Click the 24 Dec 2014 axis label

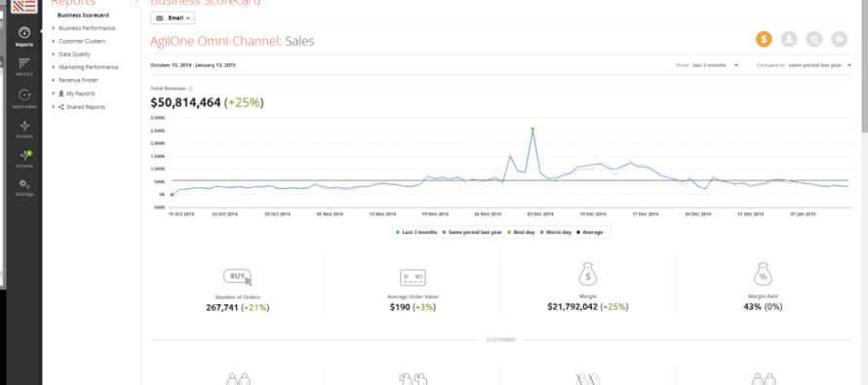698,213
